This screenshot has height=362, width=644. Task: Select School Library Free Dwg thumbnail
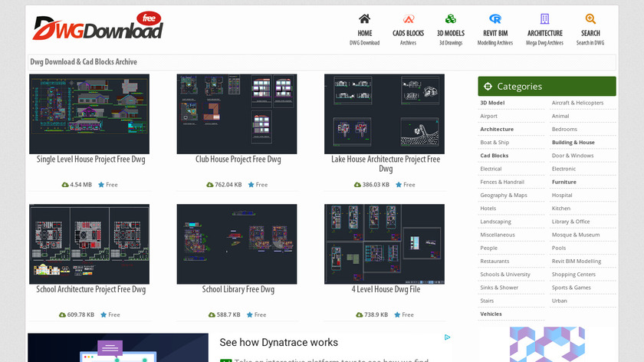click(237, 244)
